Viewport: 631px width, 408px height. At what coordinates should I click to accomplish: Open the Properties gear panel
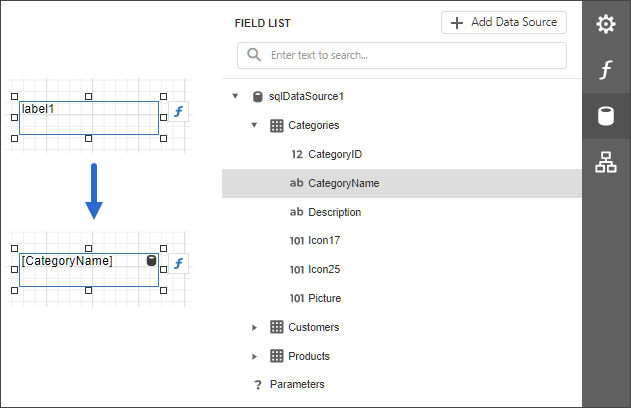coord(606,24)
